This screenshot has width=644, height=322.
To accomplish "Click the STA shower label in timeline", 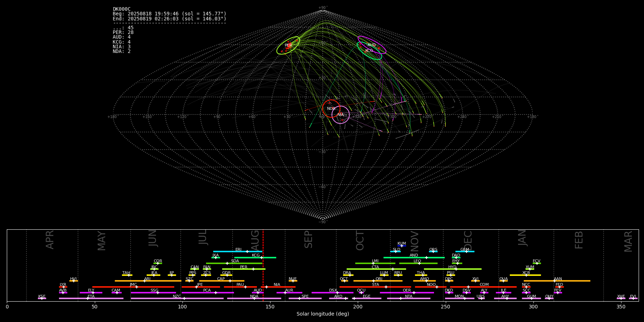I will coord(375,285).
